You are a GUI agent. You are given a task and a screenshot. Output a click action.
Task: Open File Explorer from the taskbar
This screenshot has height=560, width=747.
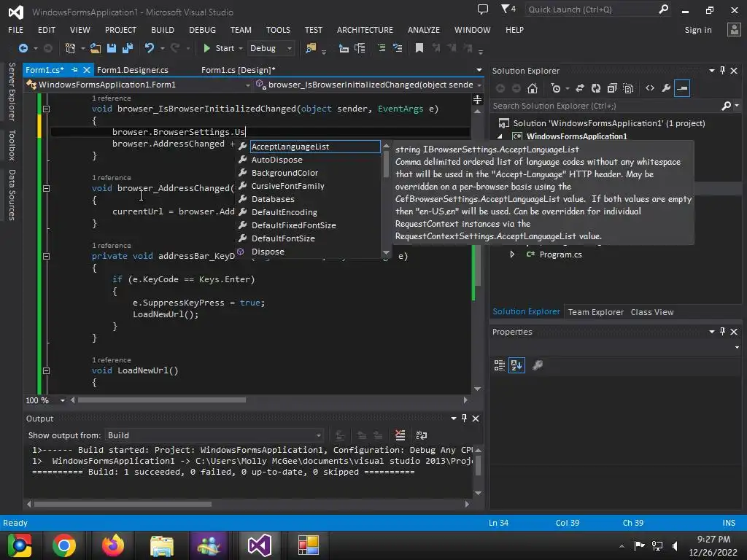(162, 545)
